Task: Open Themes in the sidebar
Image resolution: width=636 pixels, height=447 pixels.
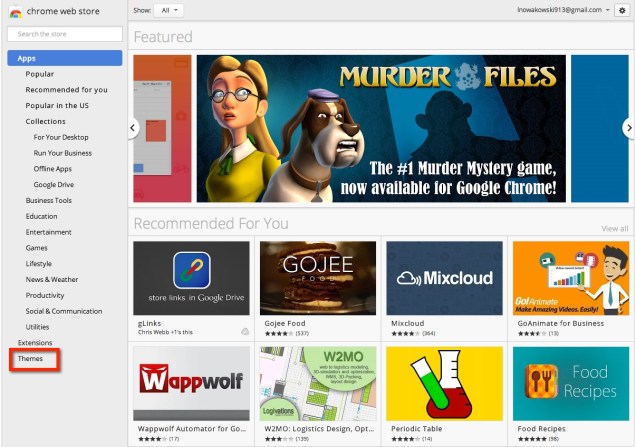Action: tap(30, 358)
